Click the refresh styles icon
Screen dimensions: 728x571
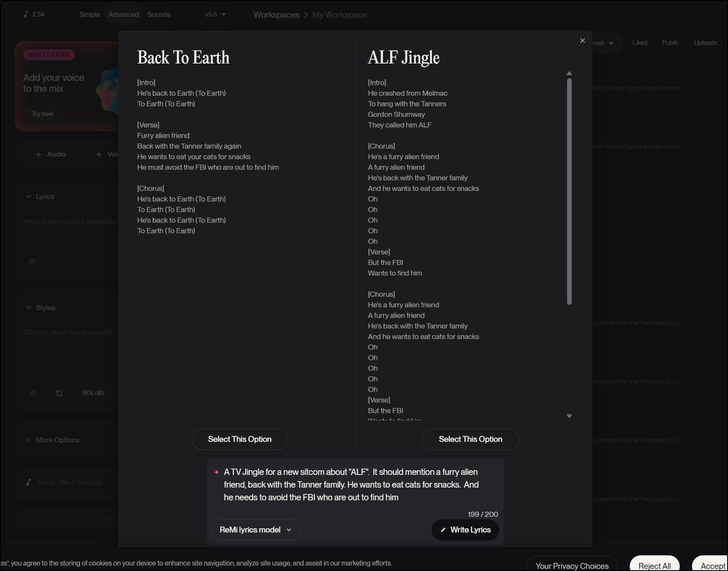(x=59, y=393)
